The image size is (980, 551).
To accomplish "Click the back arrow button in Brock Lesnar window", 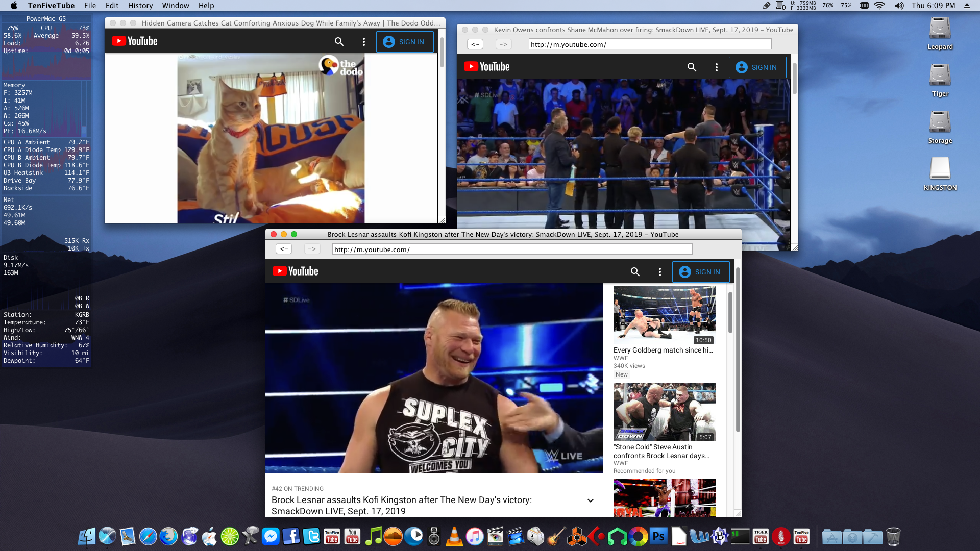I will 284,249.
